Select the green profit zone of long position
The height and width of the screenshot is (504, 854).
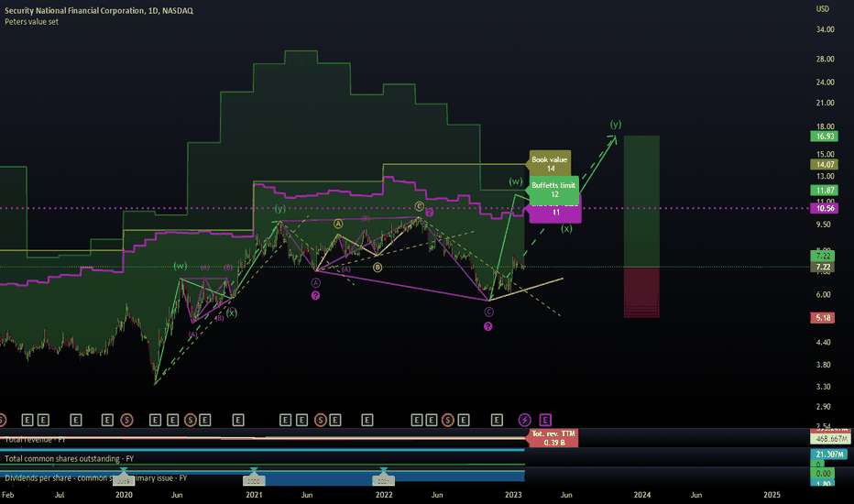641,201
